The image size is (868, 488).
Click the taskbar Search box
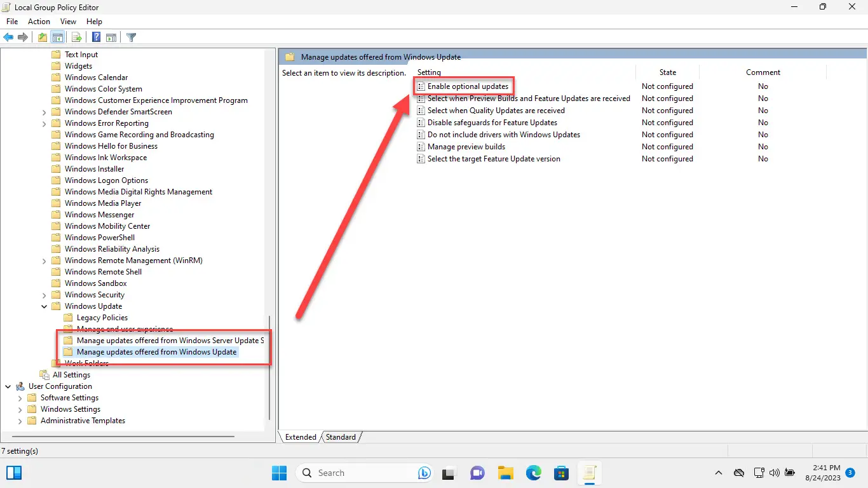click(x=363, y=473)
